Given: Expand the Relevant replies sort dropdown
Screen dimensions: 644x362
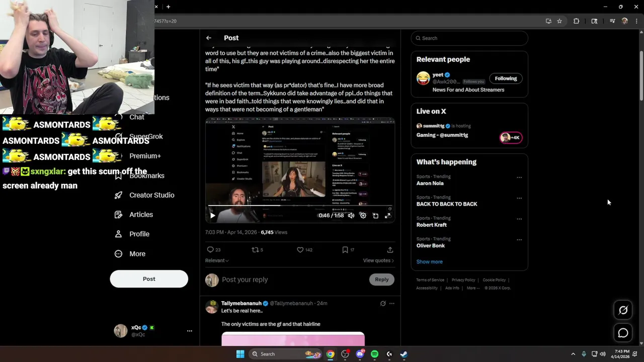Looking at the screenshot, I should (217, 260).
